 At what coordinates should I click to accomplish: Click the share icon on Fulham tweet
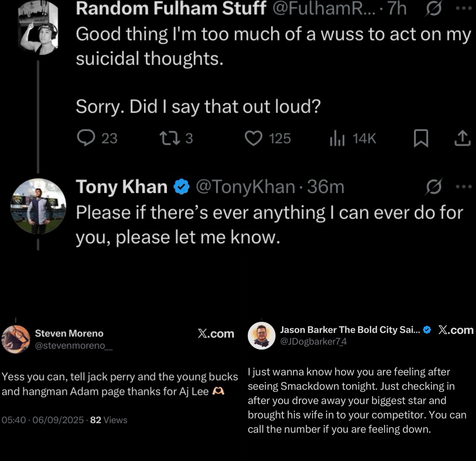pos(462,138)
